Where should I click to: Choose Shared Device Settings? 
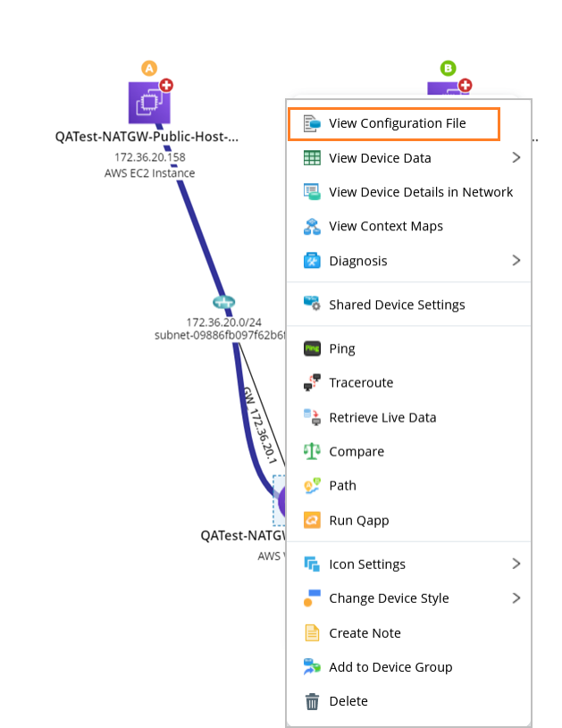(x=397, y=305)
